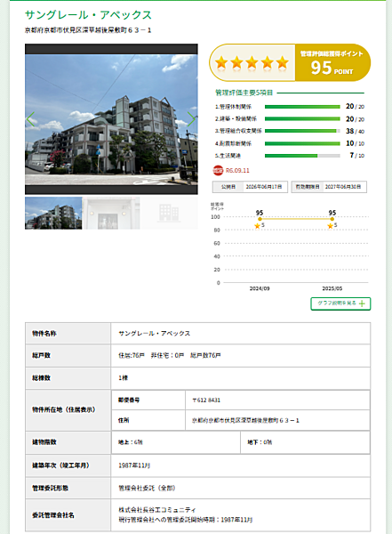The height and width of the screenshot is (534, 392).
Task: Click the 有効期限日 date field
Action: [x=329, y=187]
